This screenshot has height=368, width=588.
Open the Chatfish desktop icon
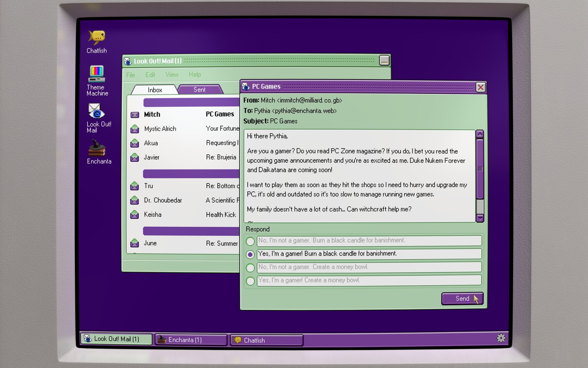[x=97, y=42]
